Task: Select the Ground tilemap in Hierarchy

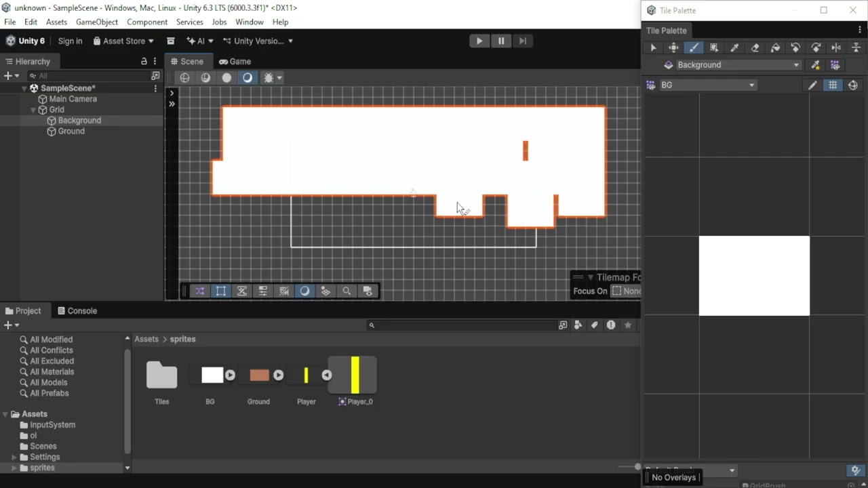Action: (x=71, y=131)
